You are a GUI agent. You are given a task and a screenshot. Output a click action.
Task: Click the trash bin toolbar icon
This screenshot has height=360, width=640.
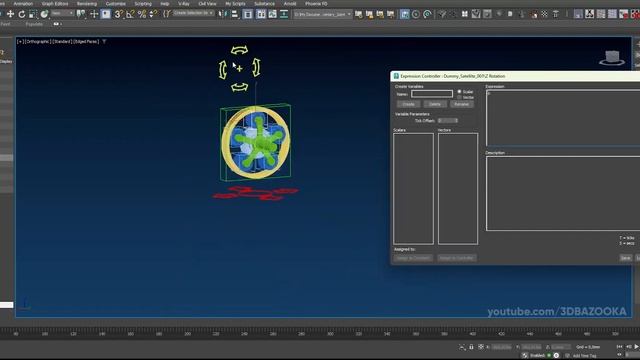[556, 14]
